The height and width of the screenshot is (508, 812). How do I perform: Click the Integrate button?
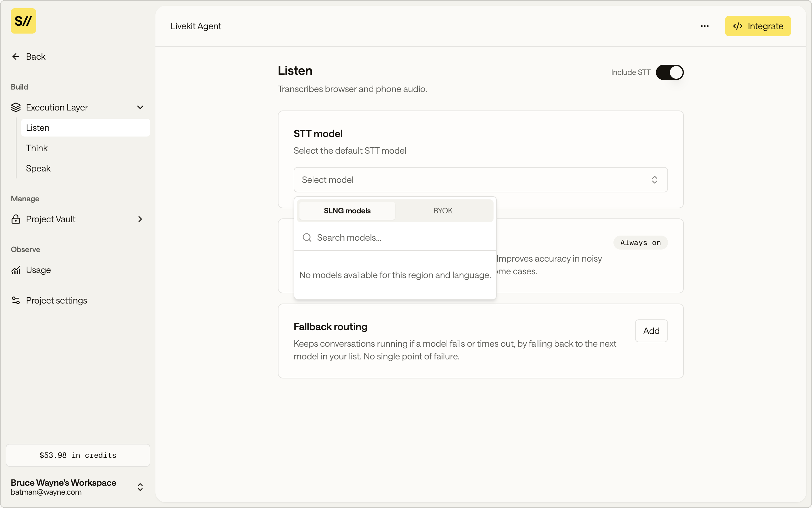click(758, 26)
